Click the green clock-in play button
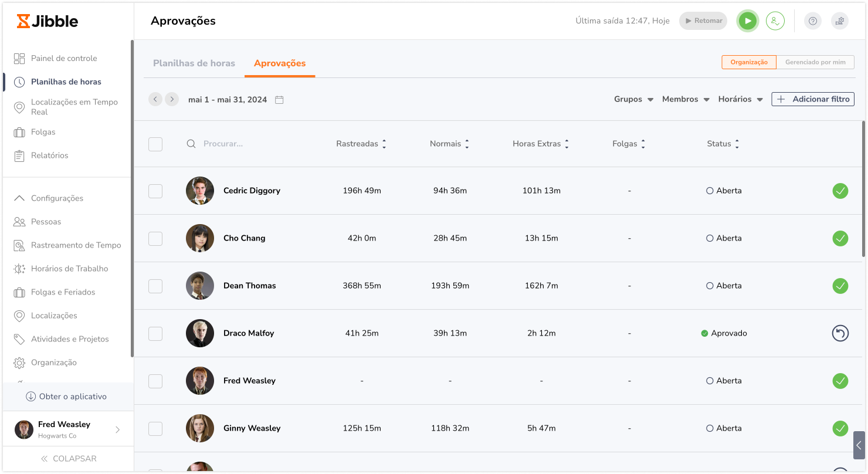 click(x=747, y=21)
